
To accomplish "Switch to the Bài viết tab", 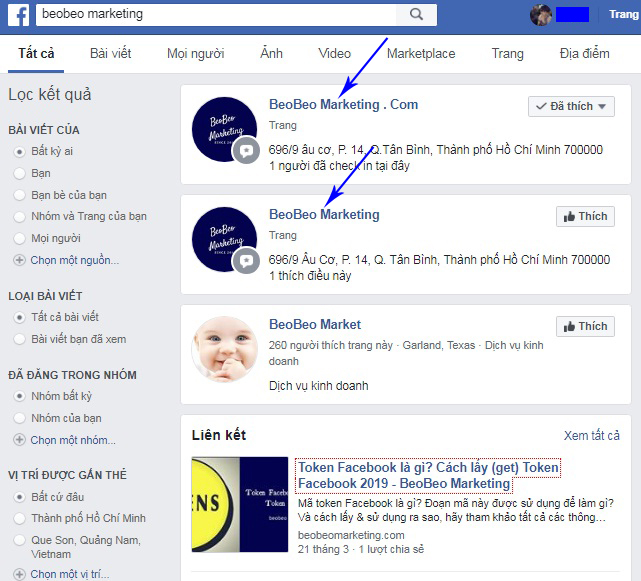I will [x=110, y=54].
